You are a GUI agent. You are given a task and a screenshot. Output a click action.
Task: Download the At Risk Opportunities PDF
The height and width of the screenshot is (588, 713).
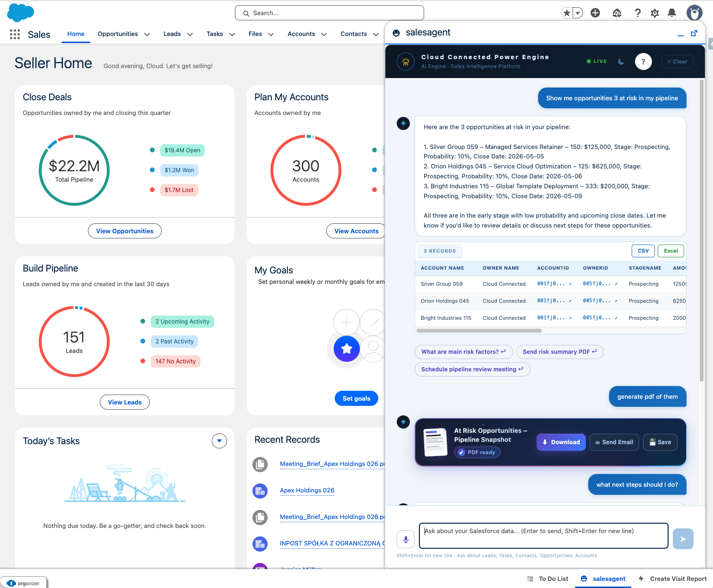pos(561,442)
